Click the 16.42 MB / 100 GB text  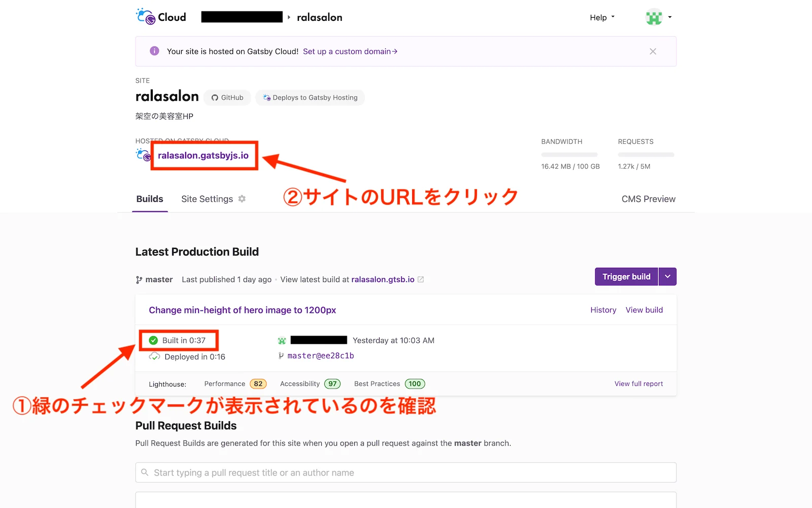[570, 166]
